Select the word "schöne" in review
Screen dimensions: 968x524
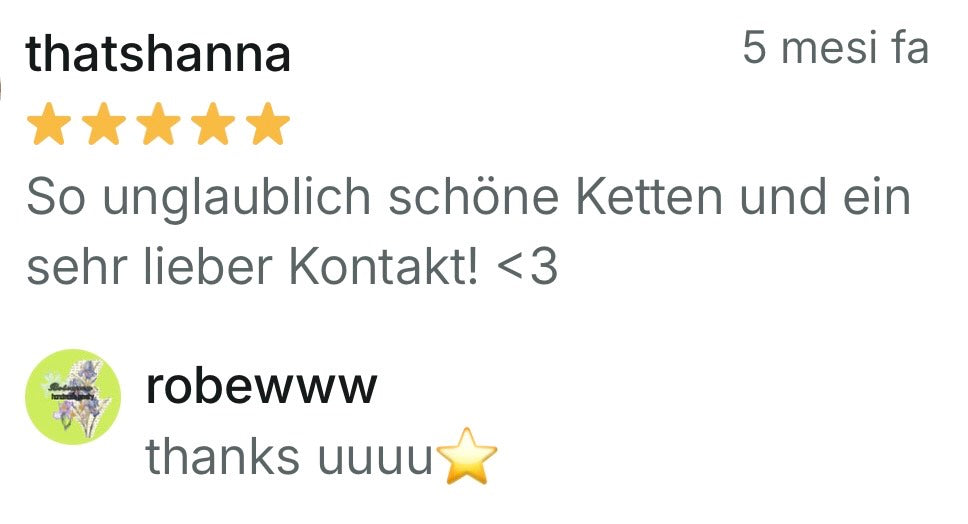pos(474,198)
